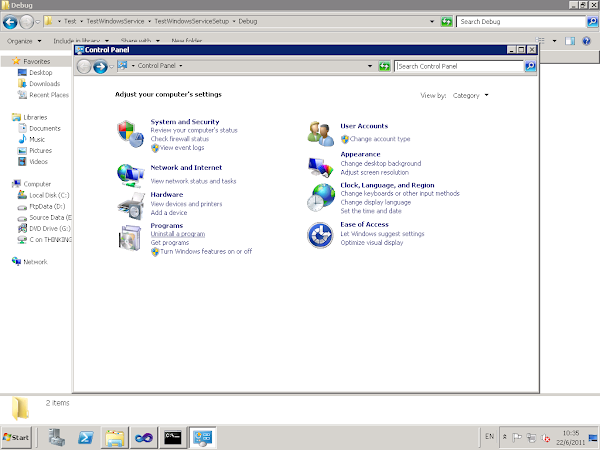Screen dimensions: 600x450
Task: Go back in the Debug explorer window
Action: pyautogui.click(x=10, y=22)
